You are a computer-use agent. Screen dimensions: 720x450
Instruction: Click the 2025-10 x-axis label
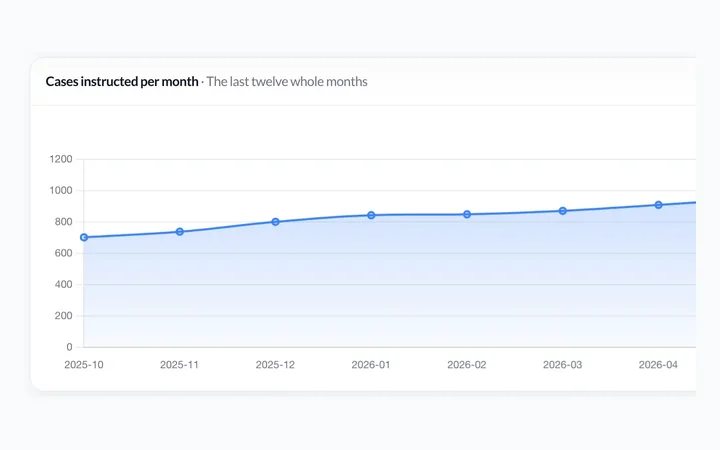tap(84, 365)
